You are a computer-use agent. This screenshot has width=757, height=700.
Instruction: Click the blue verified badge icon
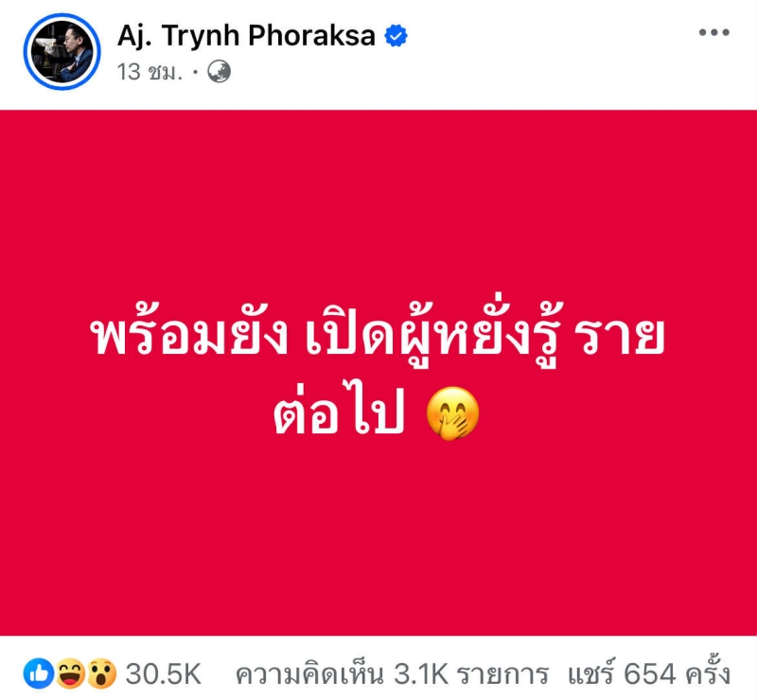pos(396,36)
